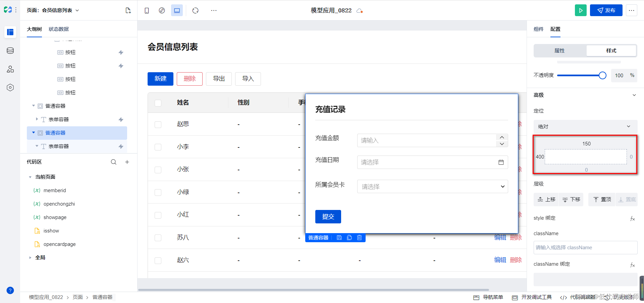Open the top-right more menu
Screen dimensions: 644x303
(632, 10)
